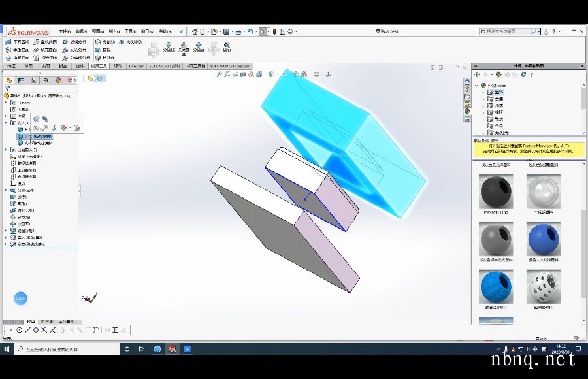Open the PropertyManager tab icon

click(22, 80)
